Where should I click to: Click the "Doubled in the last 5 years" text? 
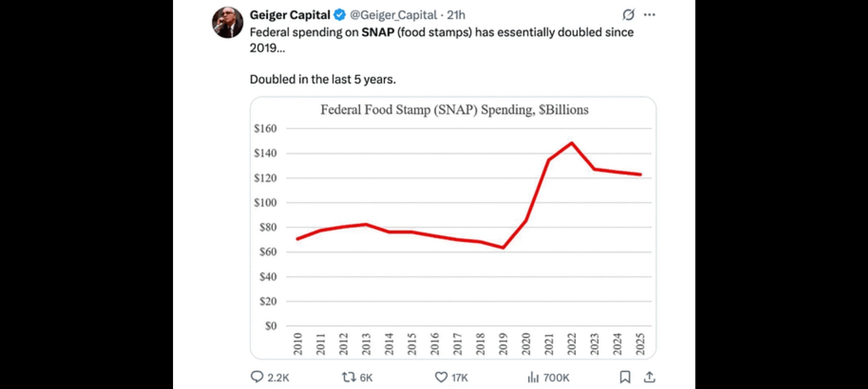point(323,79)
